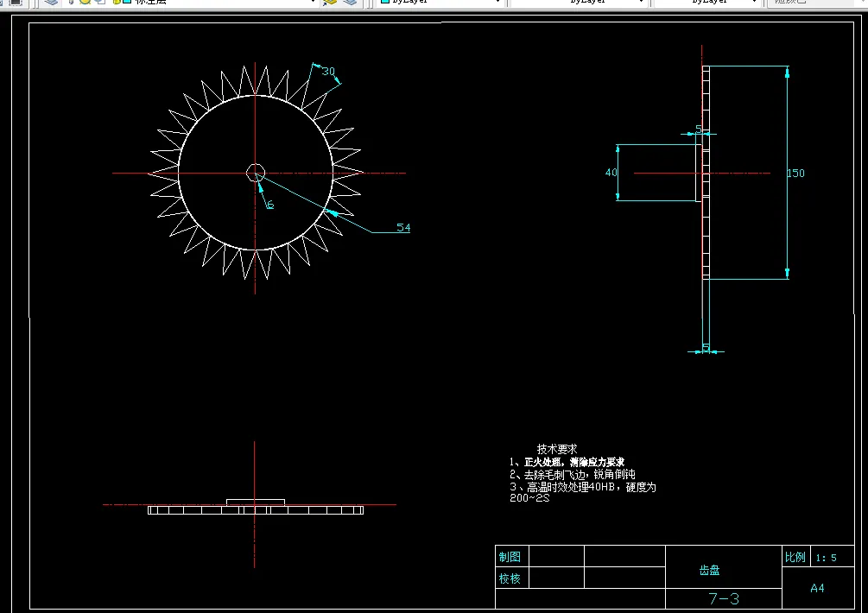Click the A4 sheet size text
Image resolution: width=868 pixels, height=613 pixels.
(x=817, y=588)
